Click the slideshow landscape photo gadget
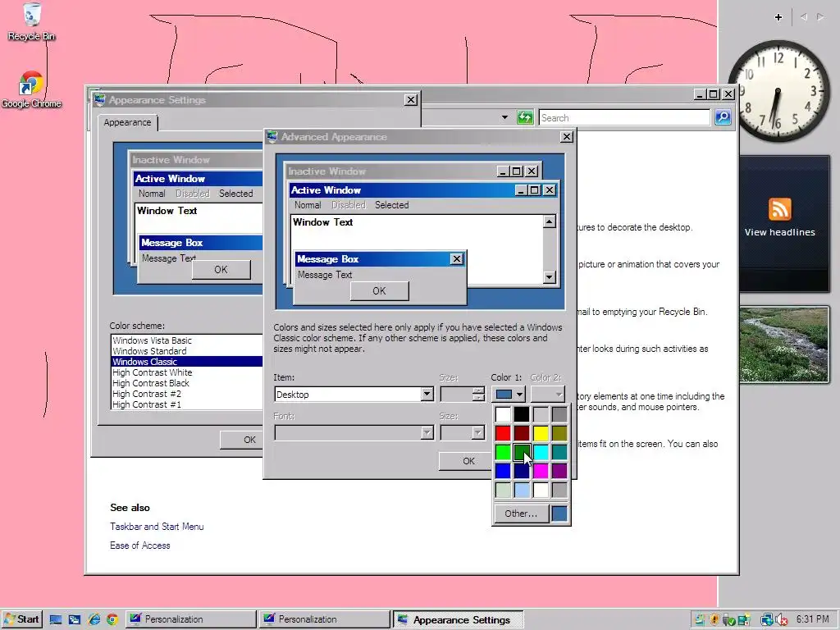 tap(784, 345)
